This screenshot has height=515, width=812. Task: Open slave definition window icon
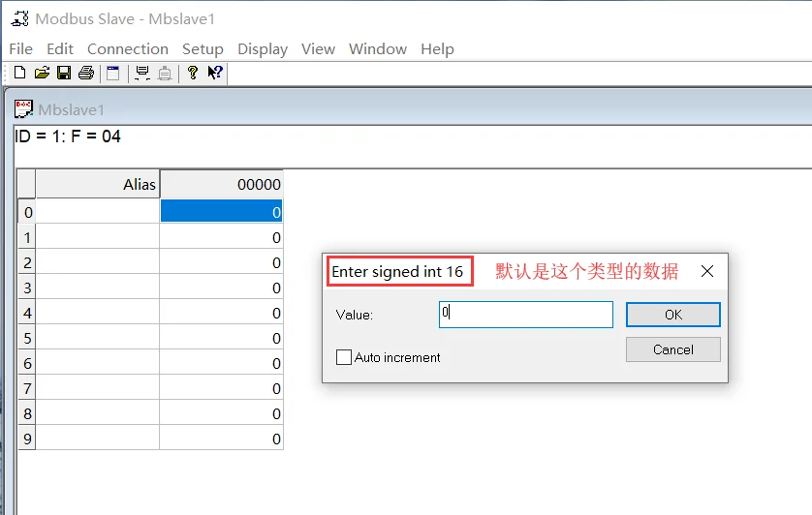coord(113,73)
